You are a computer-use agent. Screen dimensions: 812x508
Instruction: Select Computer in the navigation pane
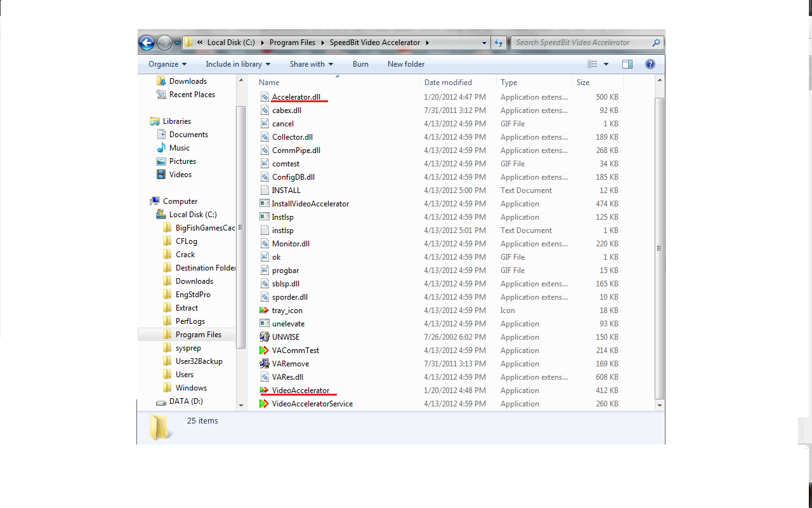[x=180, y=201]
